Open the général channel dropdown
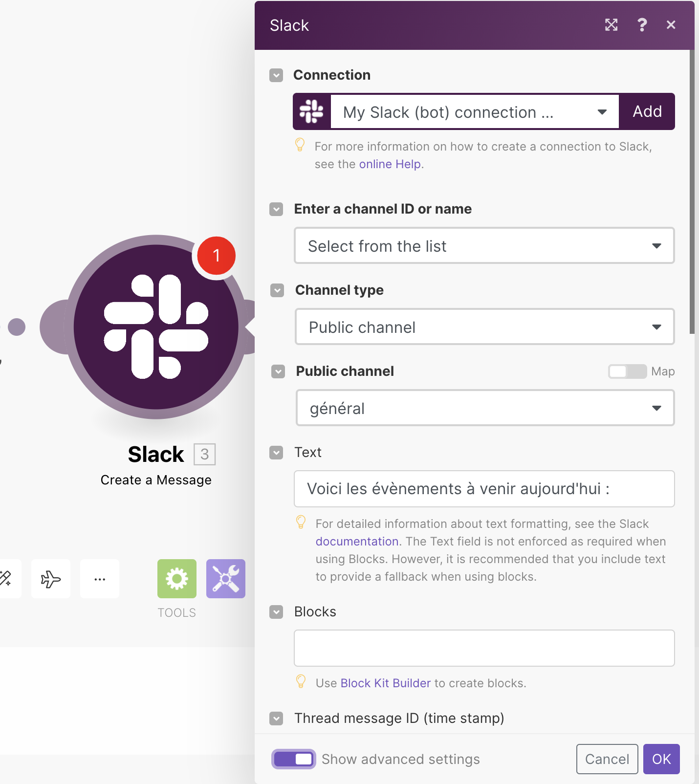 [x=485, y=408]
